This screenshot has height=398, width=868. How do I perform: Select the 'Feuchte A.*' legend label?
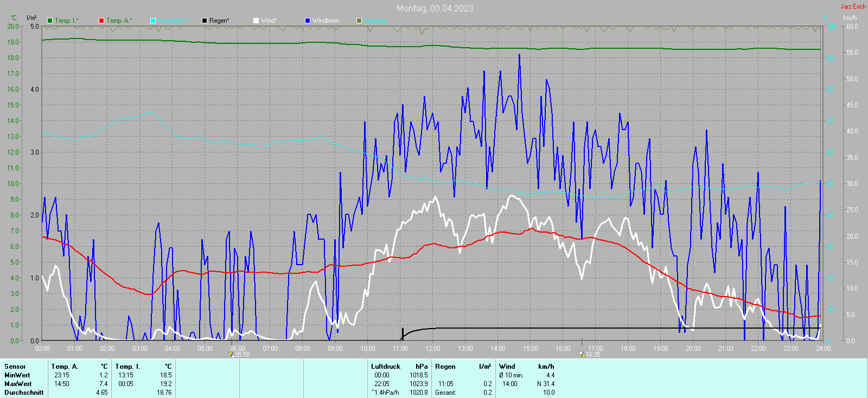174,21
